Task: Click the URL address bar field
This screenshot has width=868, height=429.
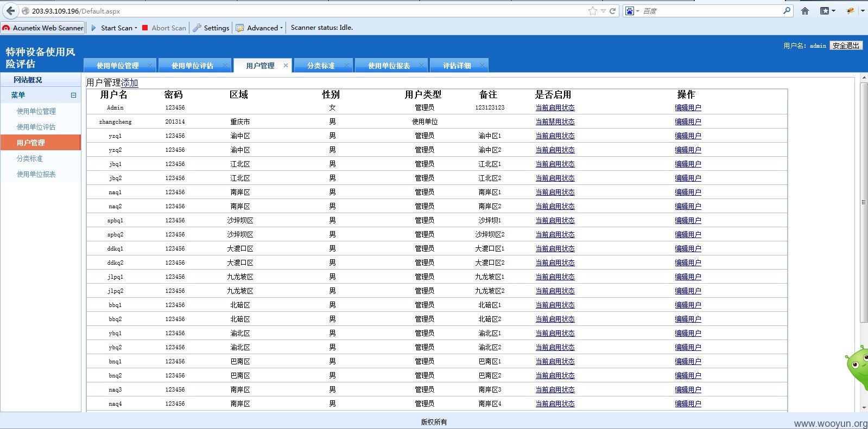Action: point(309,11)
